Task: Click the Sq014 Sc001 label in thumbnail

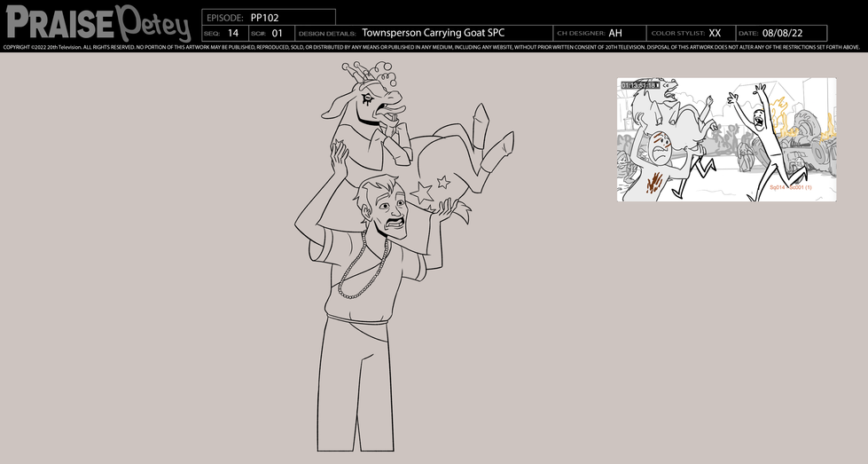Action: pyautogui.click(x=791, y=188)
